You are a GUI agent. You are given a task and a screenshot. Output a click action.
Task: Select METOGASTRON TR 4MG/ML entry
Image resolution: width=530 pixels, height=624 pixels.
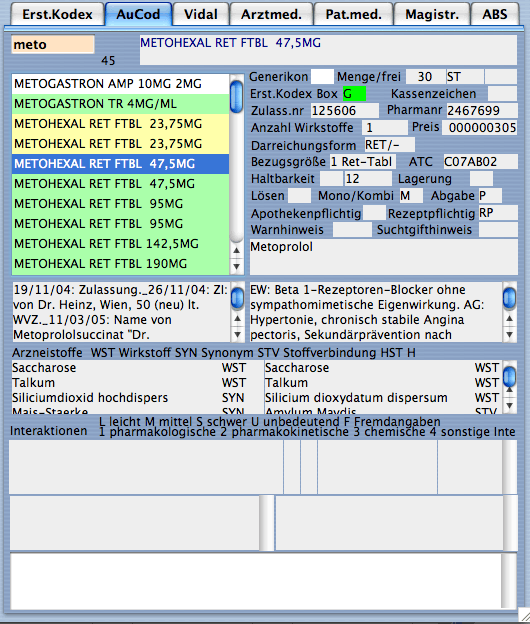[121, 104]
